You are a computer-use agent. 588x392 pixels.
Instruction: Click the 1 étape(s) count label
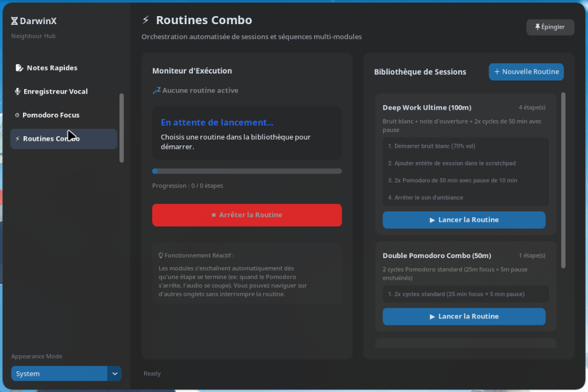[x=532, y=255]
